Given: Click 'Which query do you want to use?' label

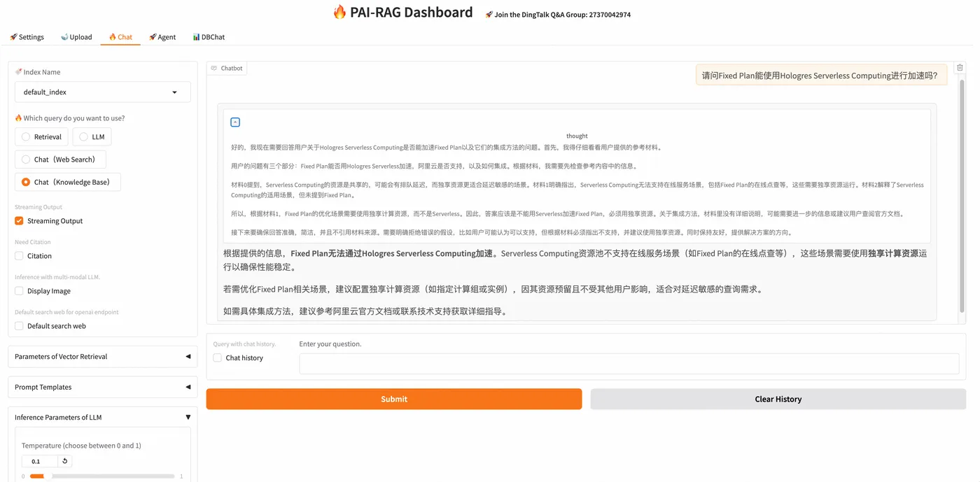Looking at the screenshot, I should pyautogui.click(x=70, y=118).
